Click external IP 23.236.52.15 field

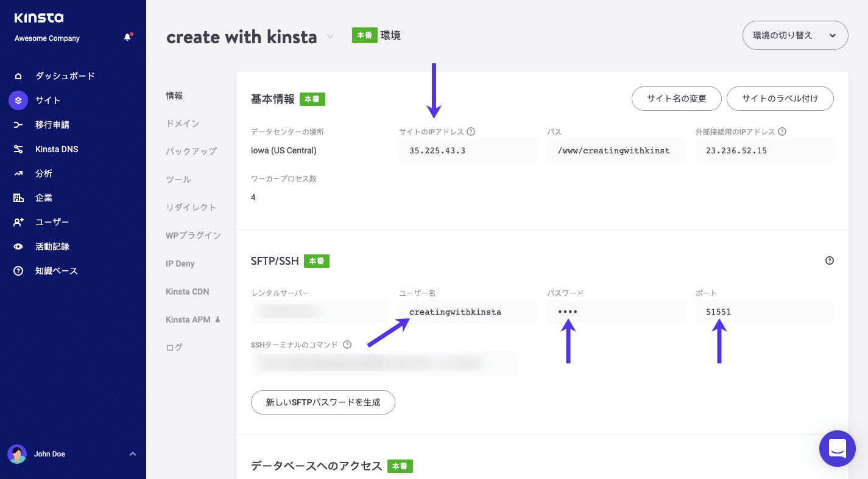pos(764,150)
